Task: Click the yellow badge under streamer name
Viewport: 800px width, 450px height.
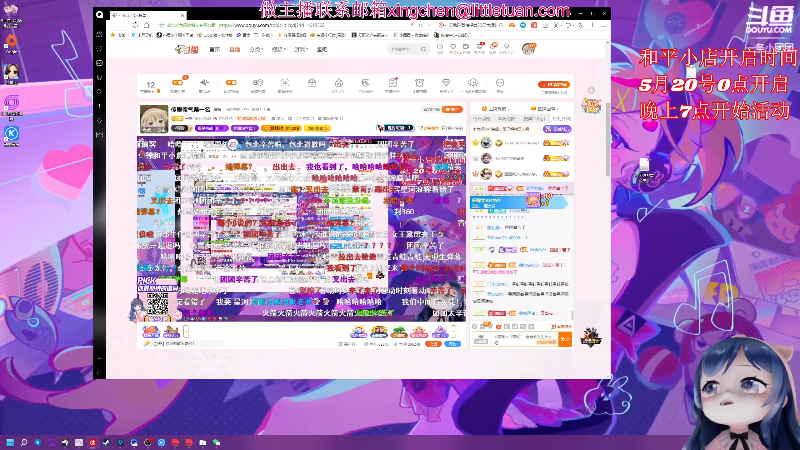Action: tap(318, 128)
